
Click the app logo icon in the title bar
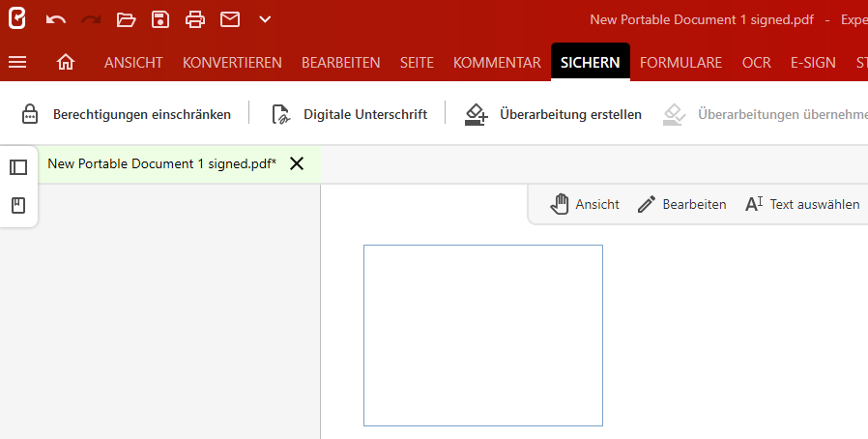17,18
